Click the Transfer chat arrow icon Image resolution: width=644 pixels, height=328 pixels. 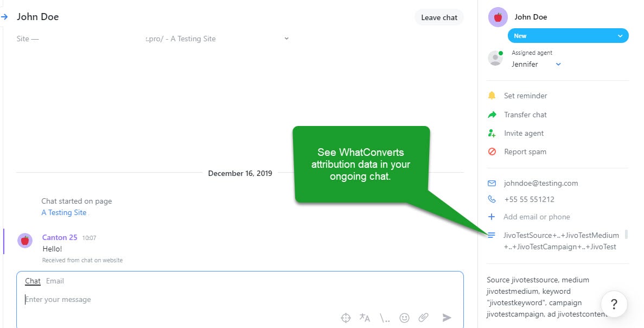492,115
